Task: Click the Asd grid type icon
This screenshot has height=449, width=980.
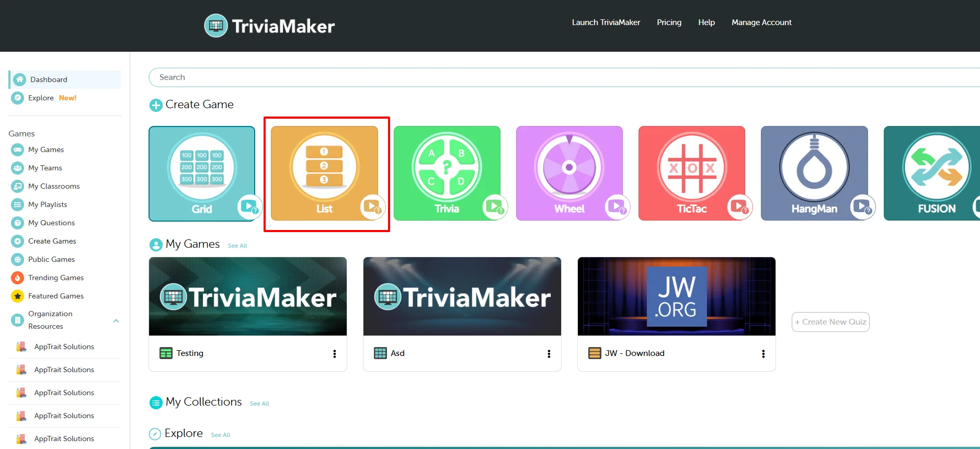Action: (380, 353)
